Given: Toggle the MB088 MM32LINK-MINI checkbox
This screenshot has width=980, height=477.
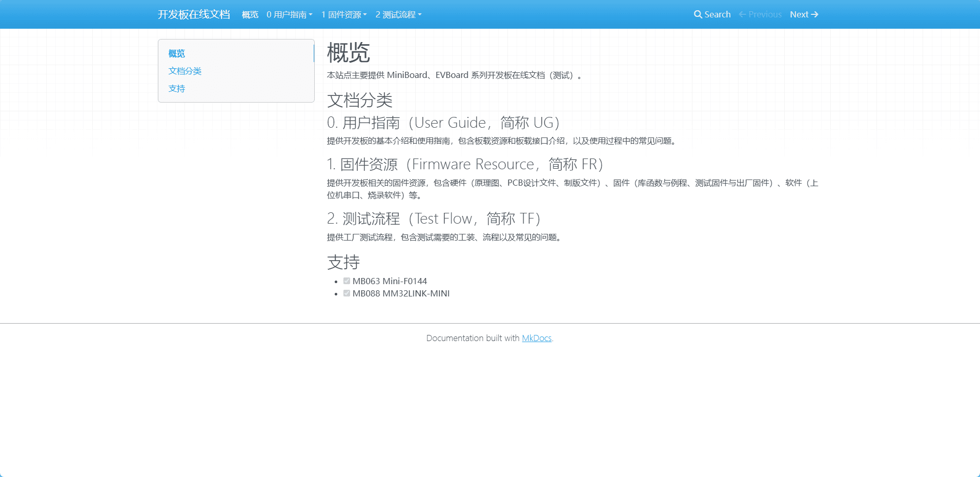Looking at the screenshot, I should coord(346,293).
